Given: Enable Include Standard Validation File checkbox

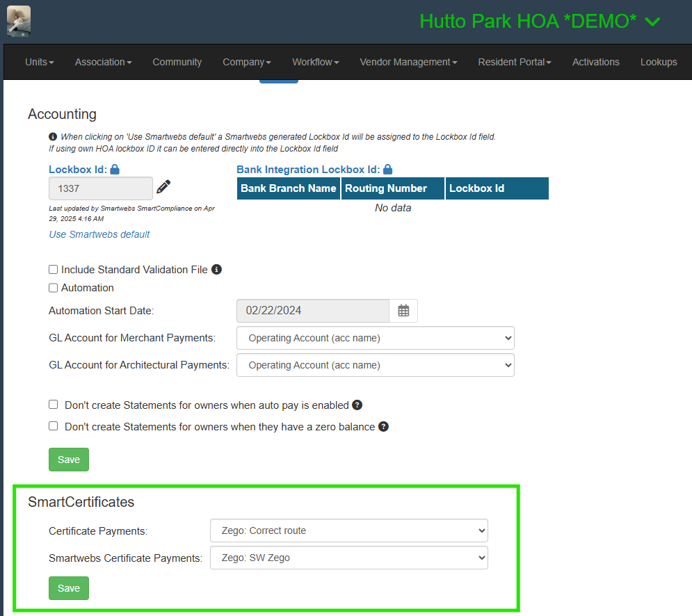Looking at the screenshot, I should pos(54,269).
